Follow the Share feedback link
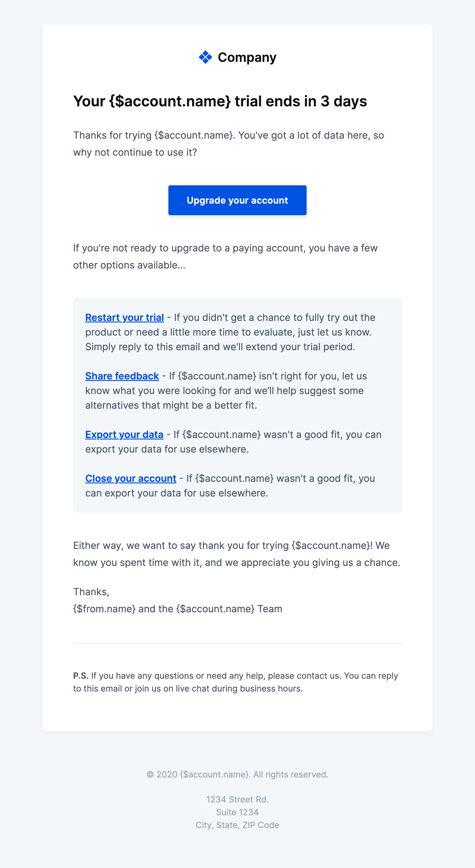 [122, 376]
